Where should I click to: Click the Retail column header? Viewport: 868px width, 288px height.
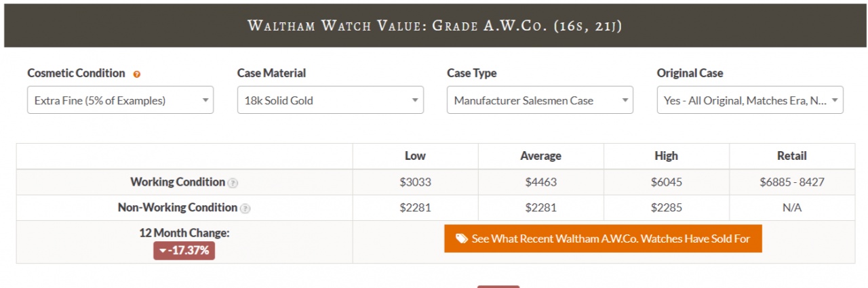(x=792, y=156)
